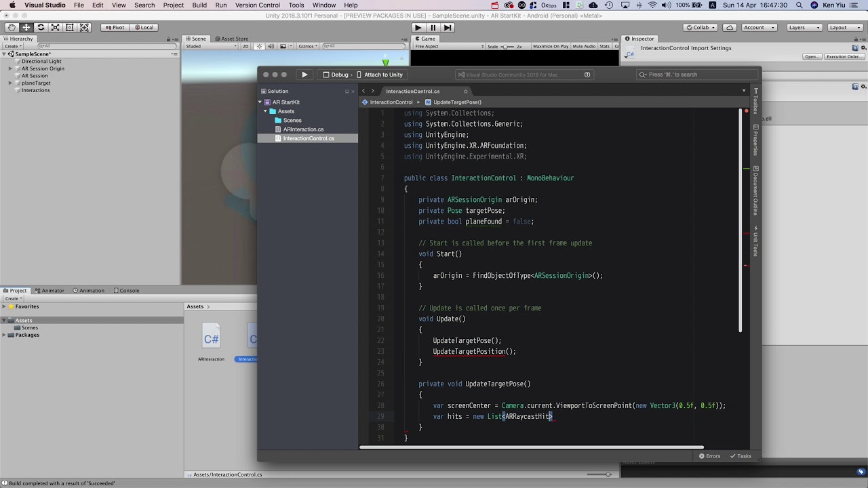
Task: Expand planeTarget in Hierarchy
Action: pos(10,83)
